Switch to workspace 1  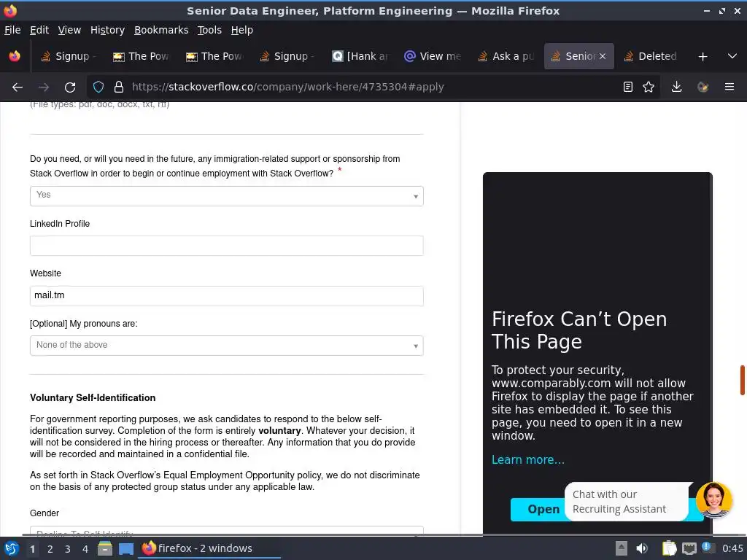(32, 549)
